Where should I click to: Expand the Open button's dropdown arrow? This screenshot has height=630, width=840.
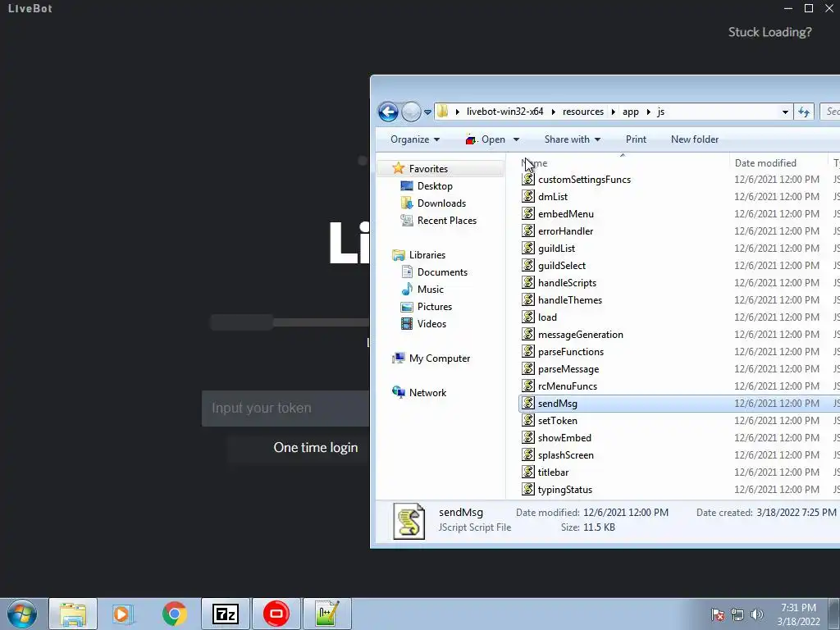click(x=516, y=139)
